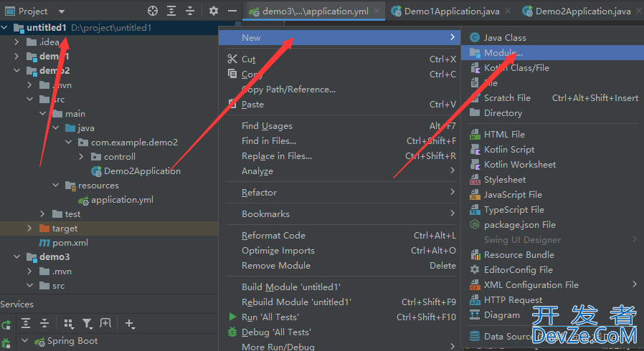Click the Select Opened File target icon
The width and height of the screenshot is (644, 351).
click(x=153, y=11)
